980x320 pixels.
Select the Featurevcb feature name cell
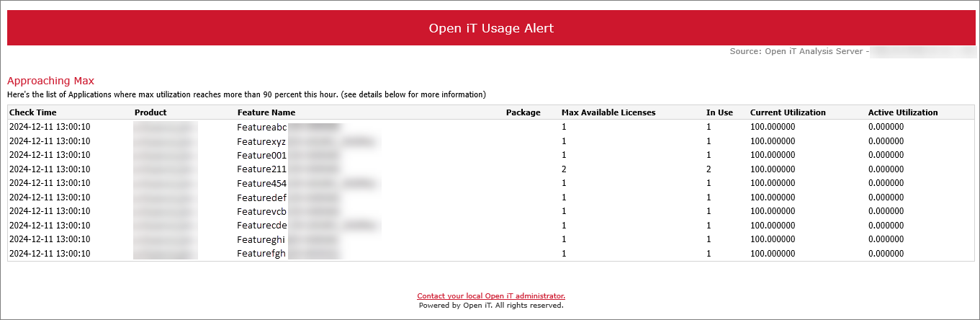262,211
